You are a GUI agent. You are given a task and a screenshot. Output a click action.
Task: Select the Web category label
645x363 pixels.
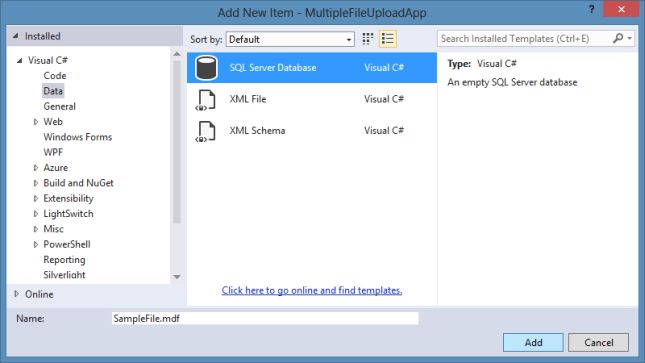(x=53, y=122)
